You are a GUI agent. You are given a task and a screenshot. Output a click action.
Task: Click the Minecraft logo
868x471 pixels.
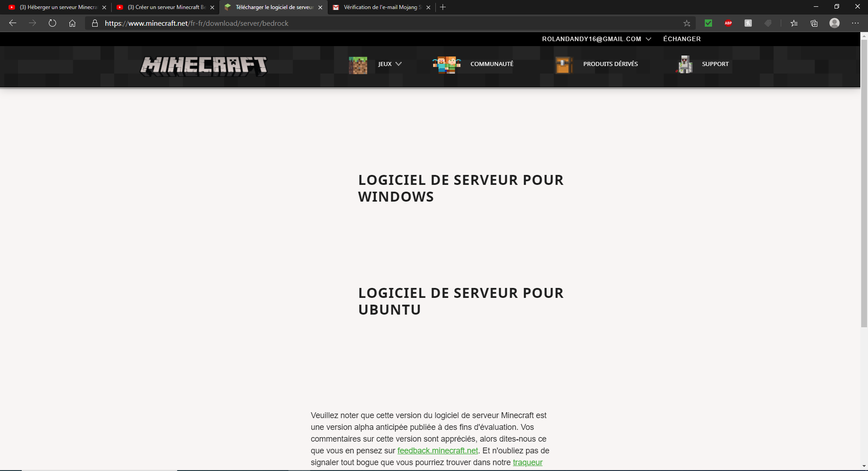[204, 66]
